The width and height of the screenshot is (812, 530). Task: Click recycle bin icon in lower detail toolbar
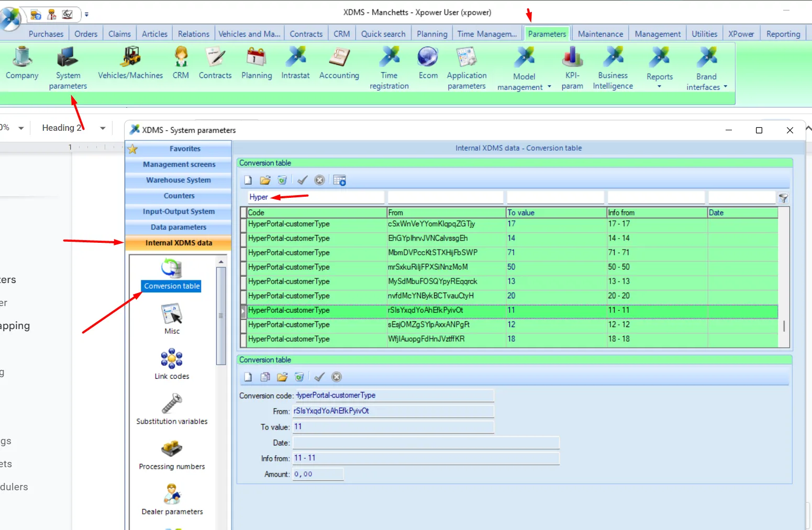coord(299,377)
